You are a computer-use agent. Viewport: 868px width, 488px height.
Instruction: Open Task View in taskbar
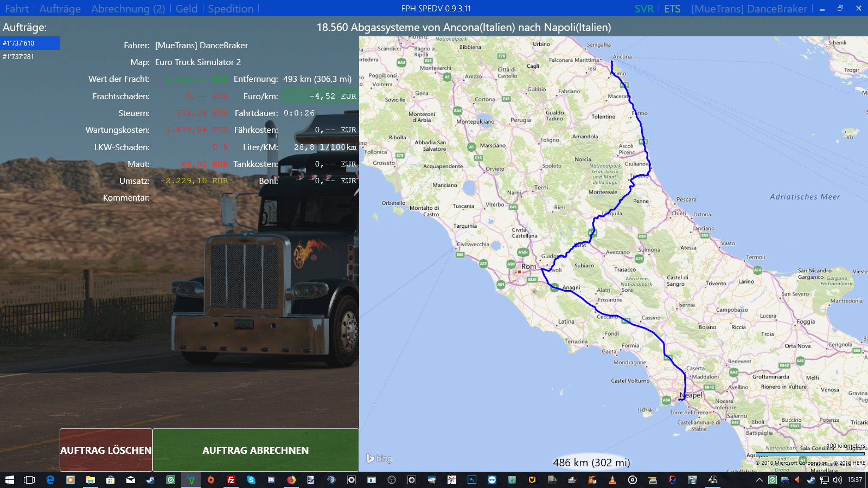tap(29, 480)
